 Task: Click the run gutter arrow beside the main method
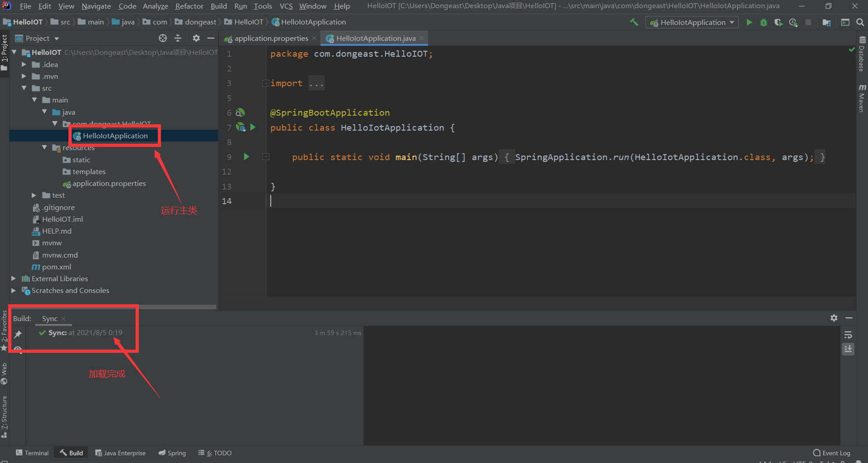pos(246,157)
